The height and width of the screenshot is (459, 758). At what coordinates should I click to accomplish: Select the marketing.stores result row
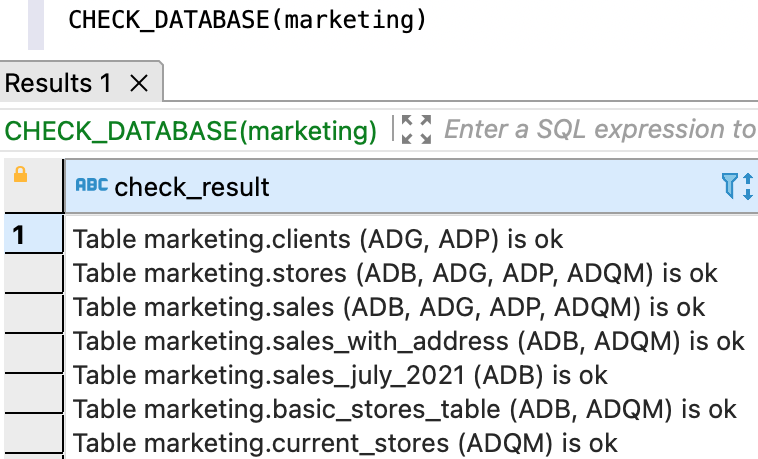click(x=396, y=273)
